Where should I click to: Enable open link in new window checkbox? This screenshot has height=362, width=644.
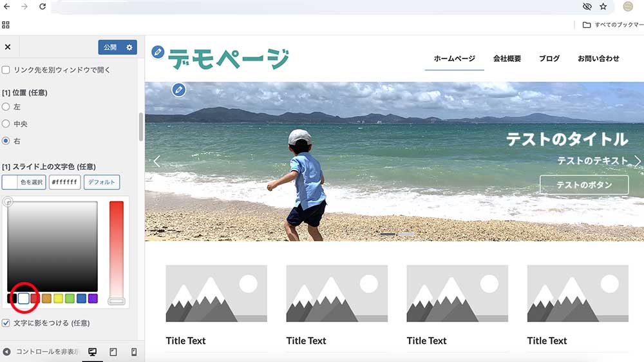point(6,70)
